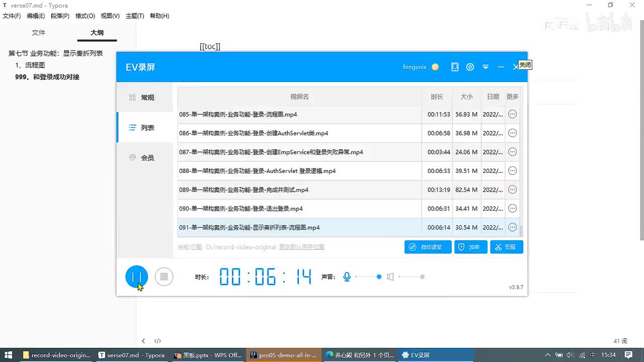Open the EV dropdown menu triangle
This screenshot has height=362, width=644.
click(x=486, y=67)
